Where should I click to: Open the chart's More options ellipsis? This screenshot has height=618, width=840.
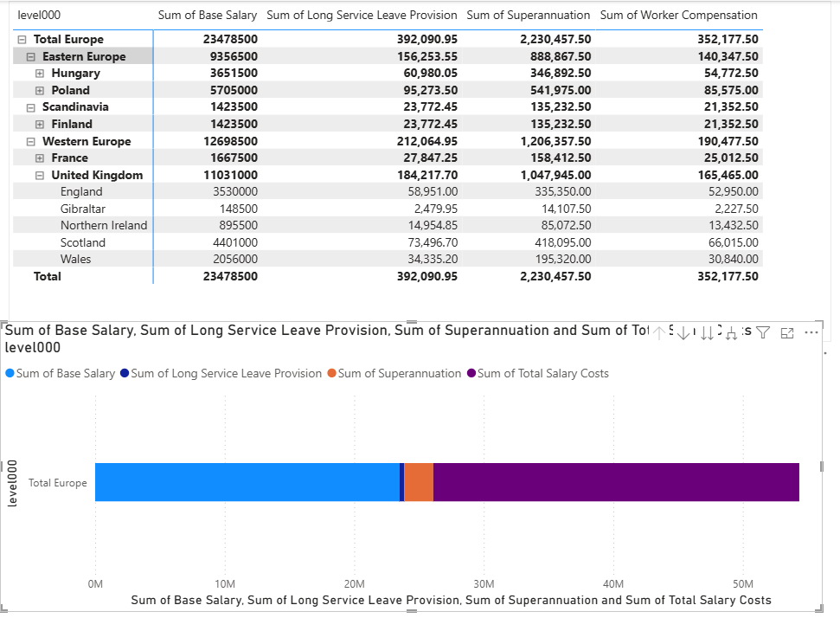811,333
